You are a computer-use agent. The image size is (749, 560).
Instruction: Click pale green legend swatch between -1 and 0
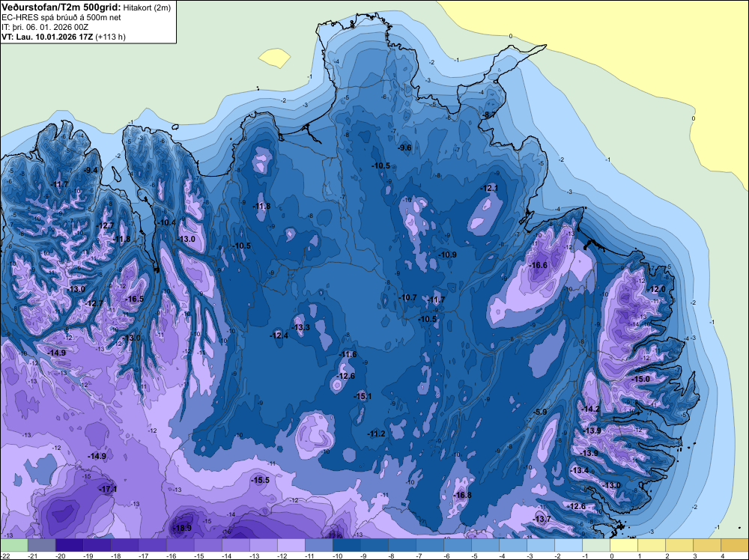595,545
